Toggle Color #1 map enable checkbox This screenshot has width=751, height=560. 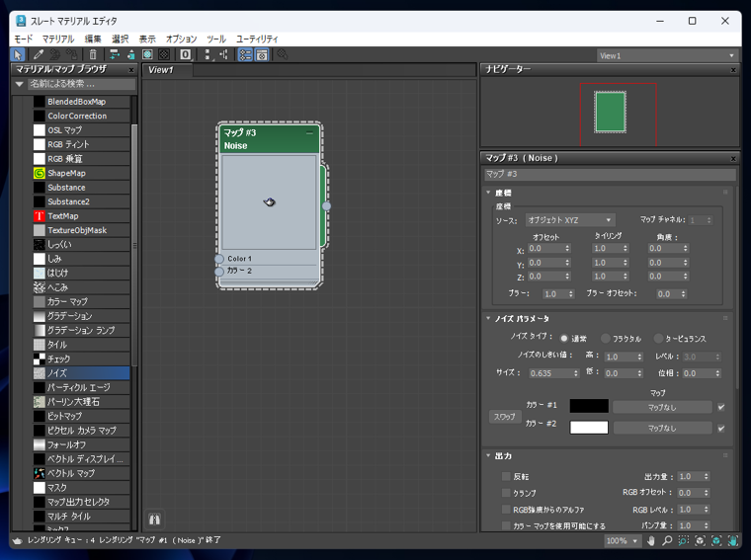[720, 407]
